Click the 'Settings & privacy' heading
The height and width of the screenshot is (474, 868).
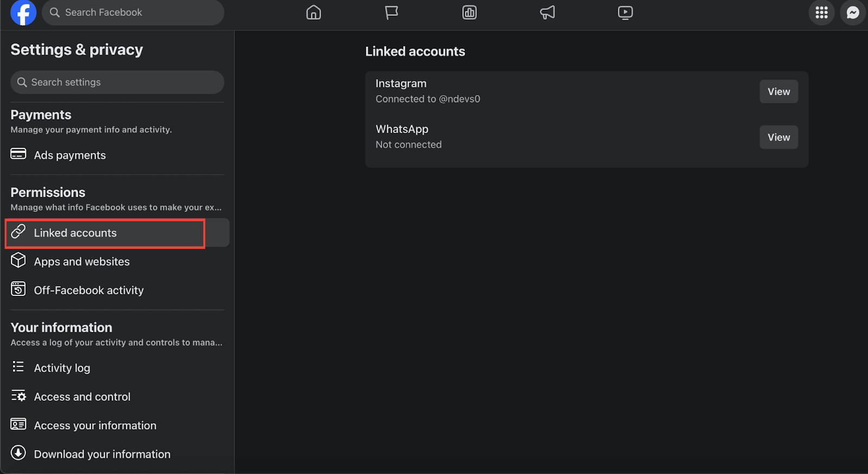pos(76,50)
